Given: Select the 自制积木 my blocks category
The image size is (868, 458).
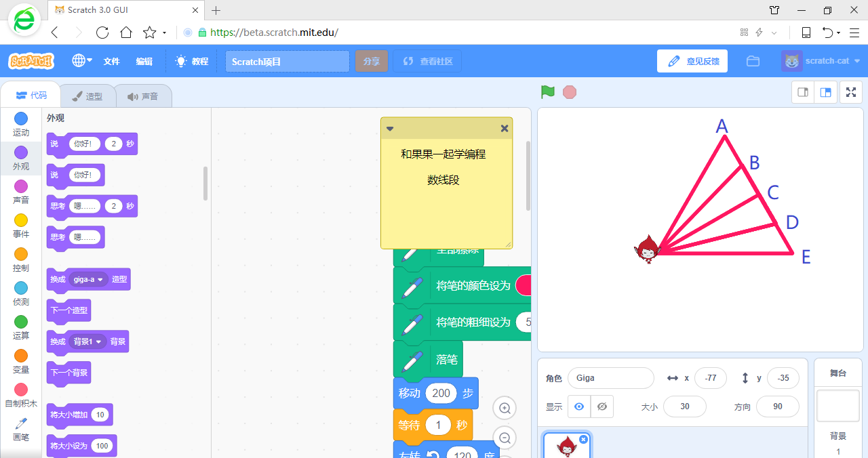Looking at the screenshot, I should click(x=21, y=396).
